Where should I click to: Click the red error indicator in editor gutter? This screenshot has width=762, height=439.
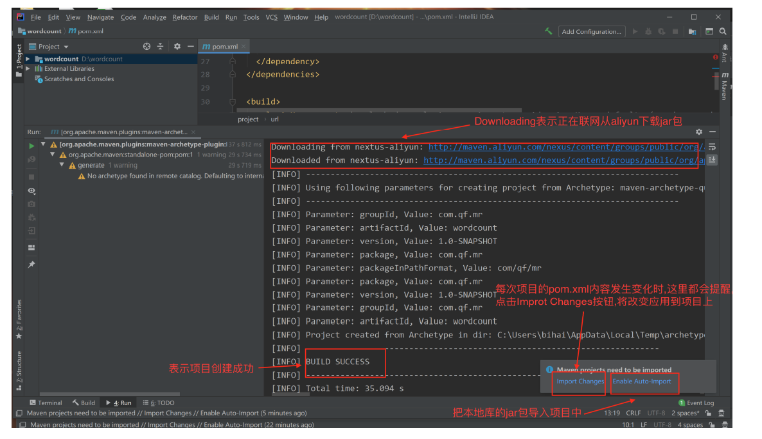click(715, 57)
